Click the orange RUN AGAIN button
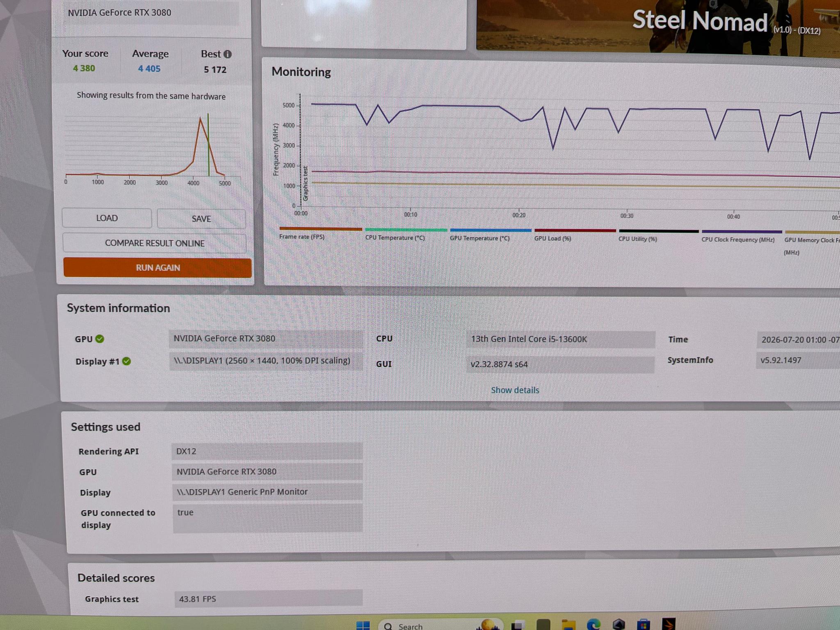 coord(157,268)
